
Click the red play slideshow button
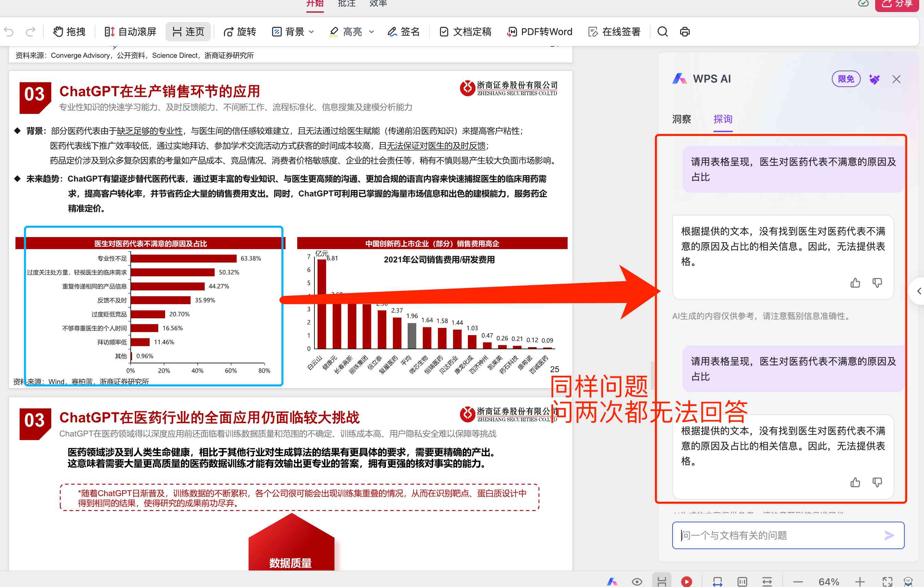click(687, 581)
